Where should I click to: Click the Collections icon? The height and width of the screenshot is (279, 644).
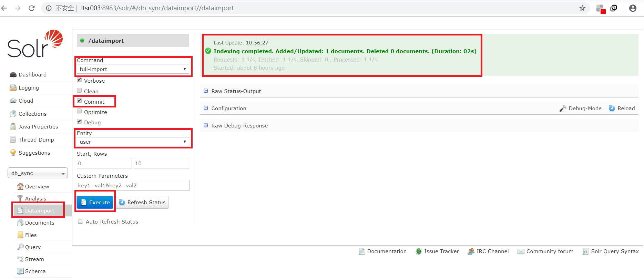tap(13, 114)
